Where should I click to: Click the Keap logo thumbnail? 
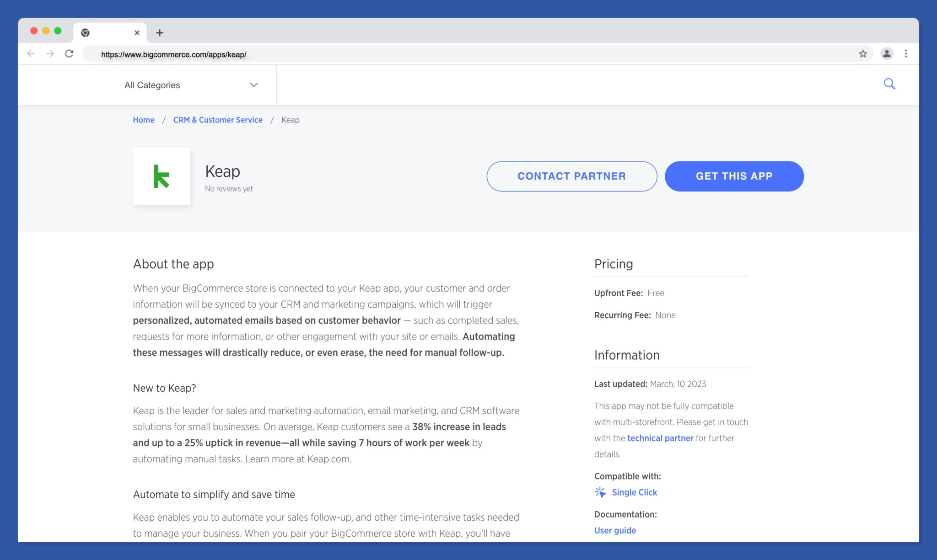161,176
